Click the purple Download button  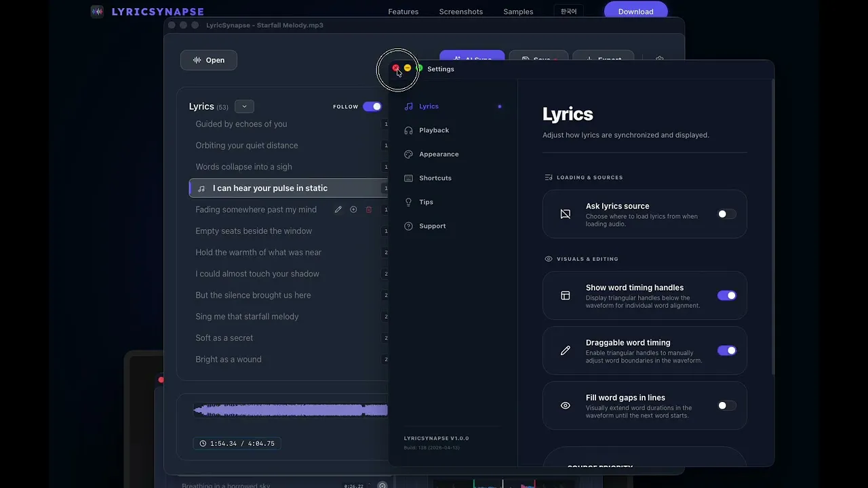point(635,12)
